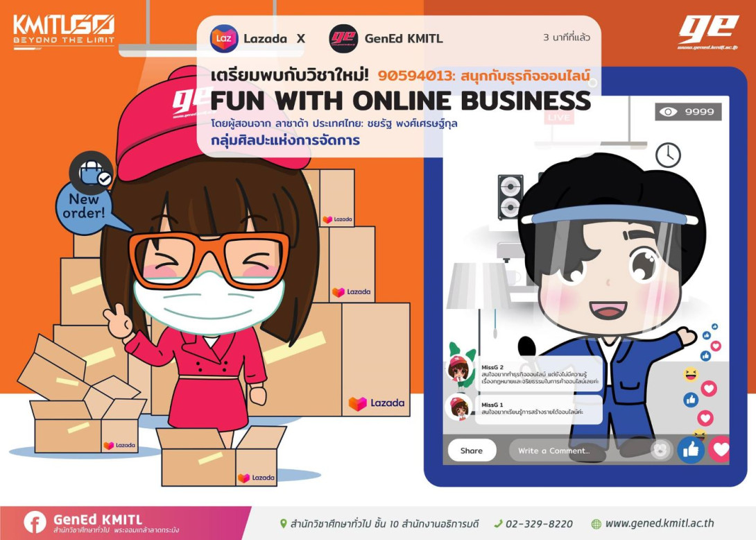756x540 pixels.
Task: Click MissG 2's avatar in the comments
Action: (x=458, y=369)
